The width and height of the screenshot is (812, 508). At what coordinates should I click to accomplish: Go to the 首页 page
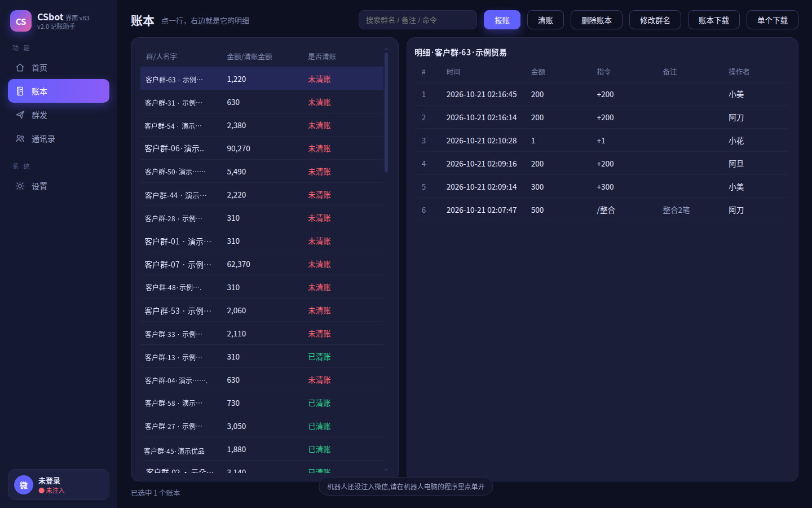tap(59, 68)
